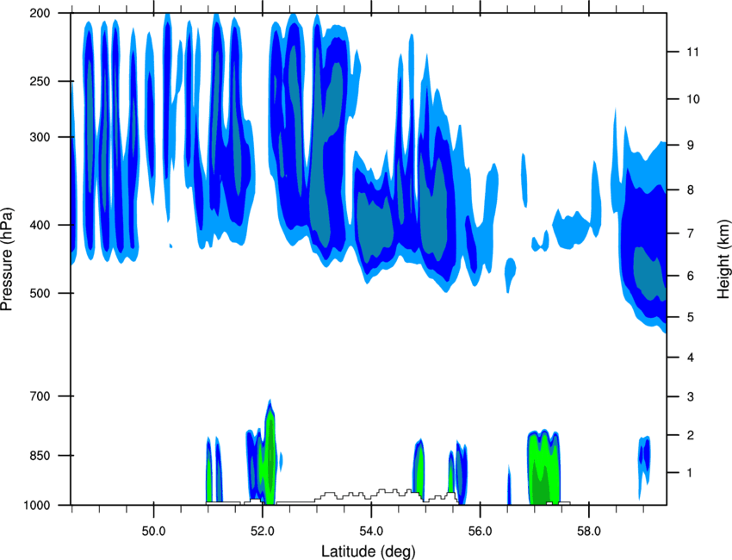
Task: Click the 54.0 latitude tick label
Action: coord(371,532)
